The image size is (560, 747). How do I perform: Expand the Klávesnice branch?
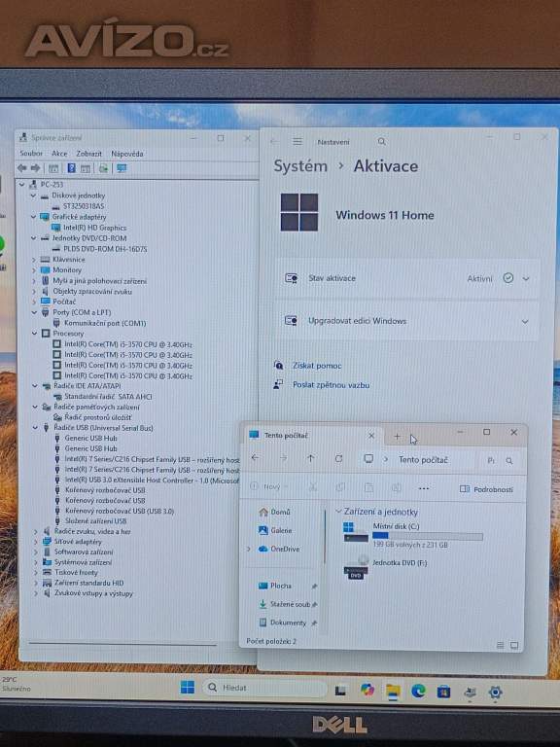coord(34,260)
